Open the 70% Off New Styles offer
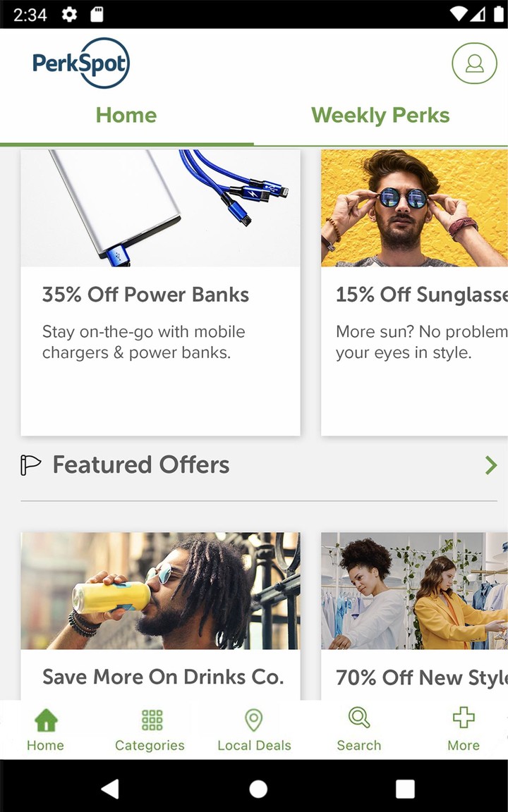508x812 pixels. [421, 677]
